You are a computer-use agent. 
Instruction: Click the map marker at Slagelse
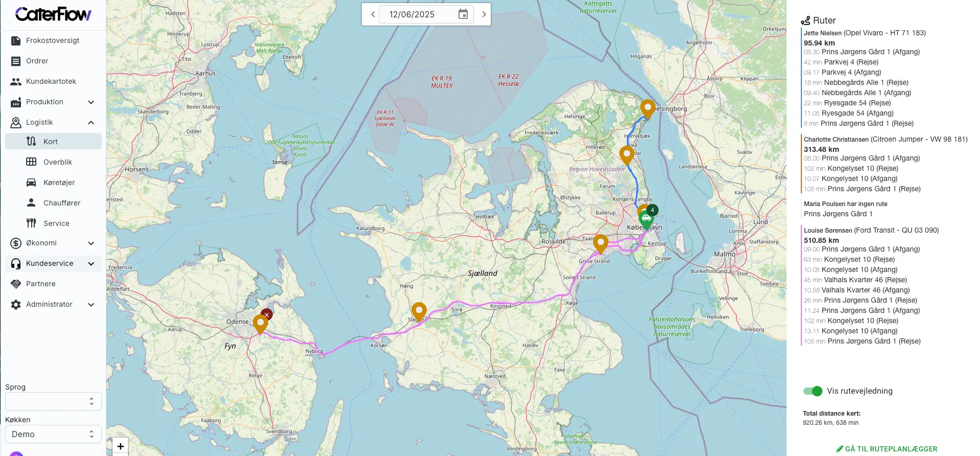click(x=419, y=311)
